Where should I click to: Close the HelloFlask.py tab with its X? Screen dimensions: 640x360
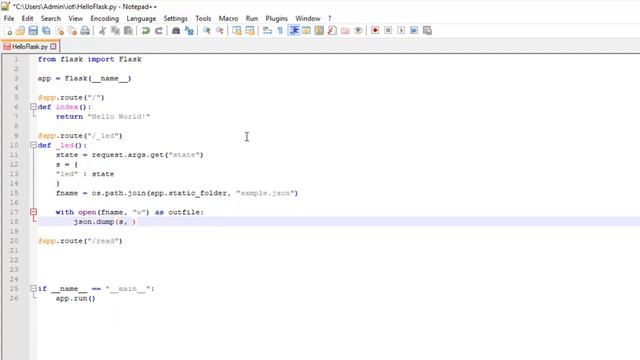pyautogui.click(x=53, y=47)
